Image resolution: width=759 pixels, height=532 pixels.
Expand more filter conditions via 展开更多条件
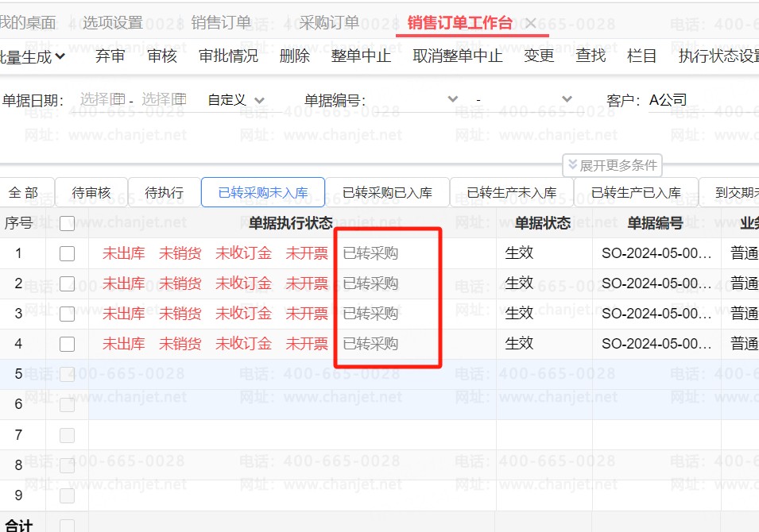pyautogui.click(x=612, y=165)
